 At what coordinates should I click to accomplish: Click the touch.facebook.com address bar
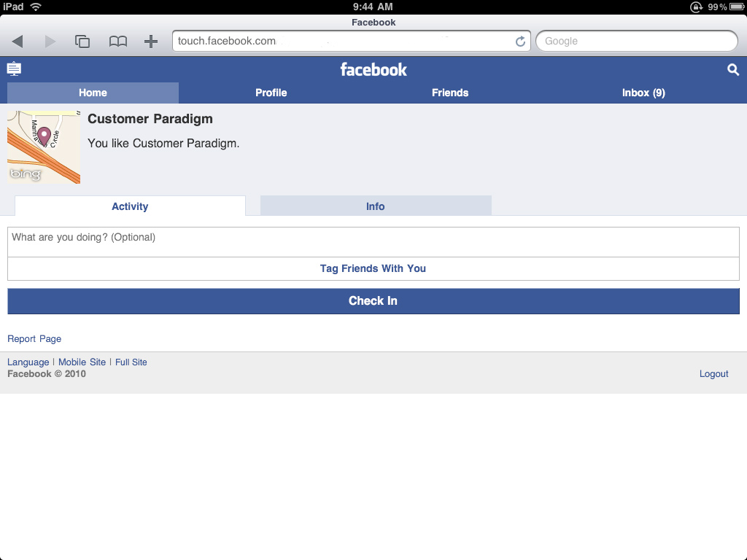352,41
